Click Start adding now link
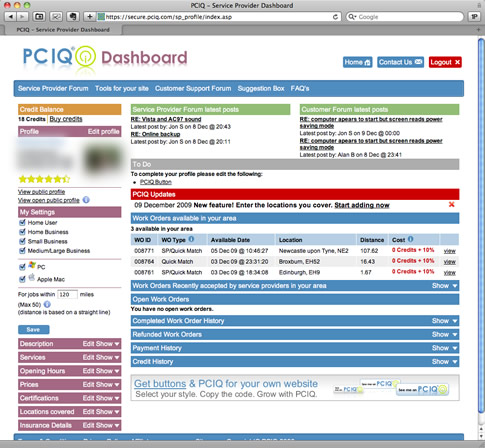Viewport: 485px width, 448px height. (362, 205)
